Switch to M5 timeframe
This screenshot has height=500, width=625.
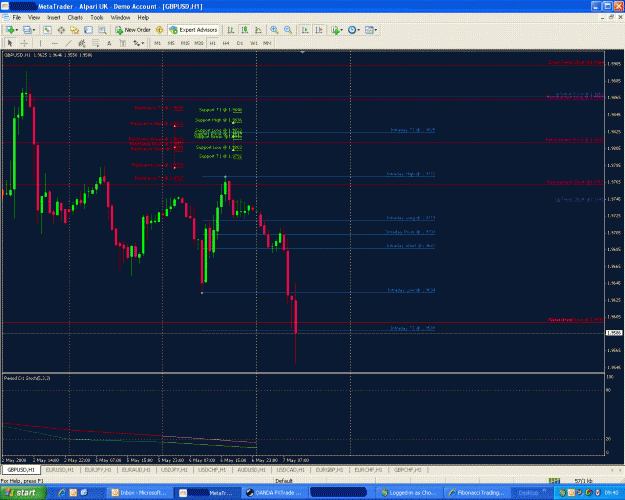tap(171, 43)
